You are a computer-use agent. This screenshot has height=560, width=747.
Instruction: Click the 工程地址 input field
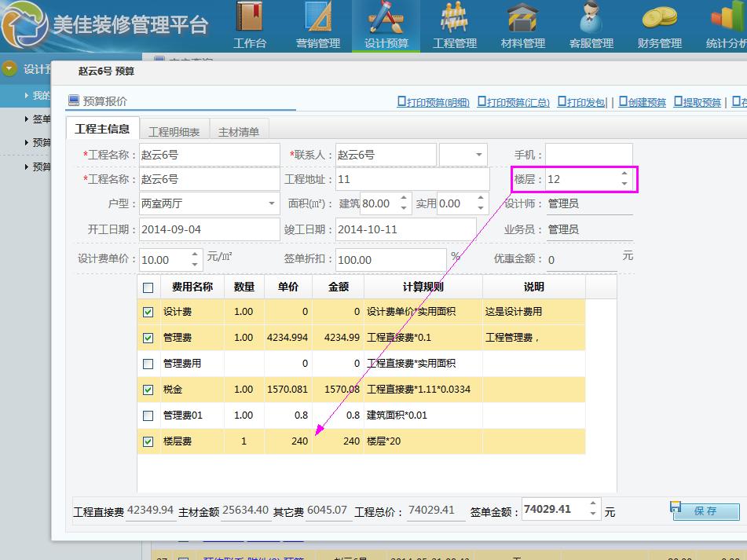tap(412, 179)
